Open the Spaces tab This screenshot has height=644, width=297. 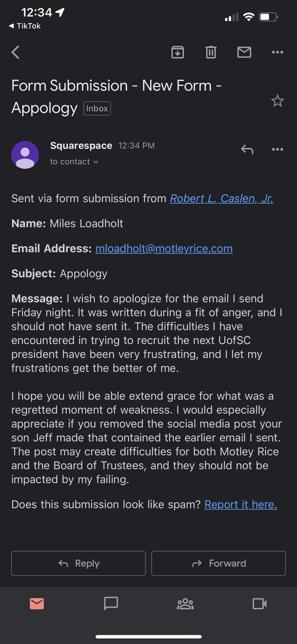point(185,603)
